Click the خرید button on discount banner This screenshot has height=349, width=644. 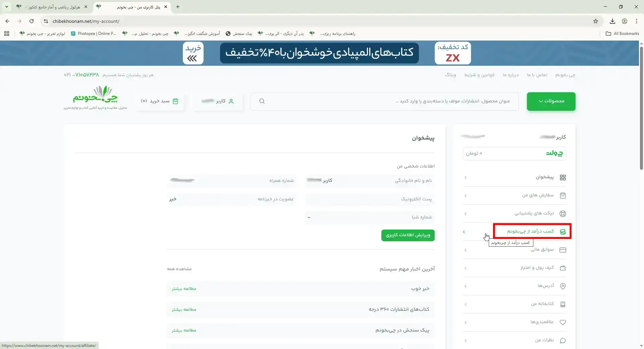pos(193,53)
